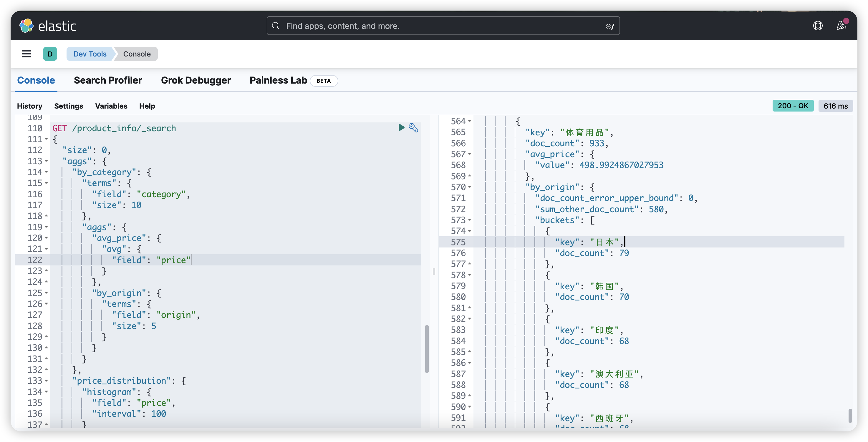Image resolution: width=868 pixels, height=442 pixels.
Task: Open the hamburger navigation menu
Action: [x=26, y=54]
